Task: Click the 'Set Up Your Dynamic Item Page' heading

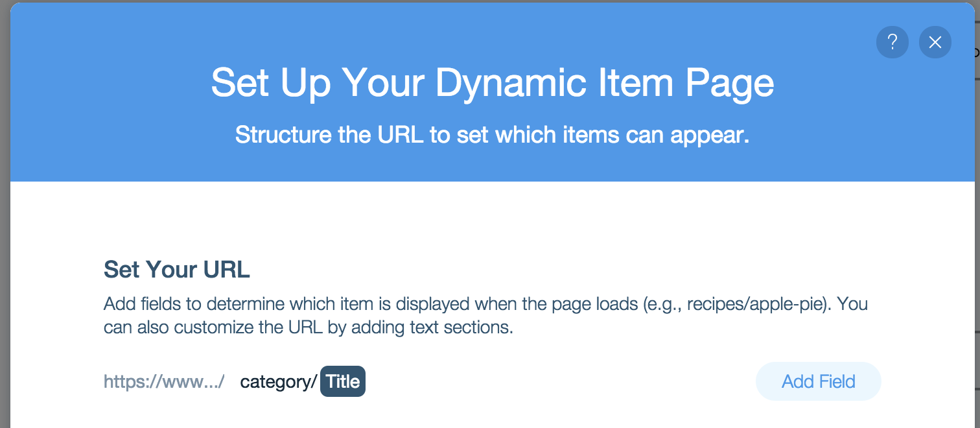Action: tap(492, 84)
